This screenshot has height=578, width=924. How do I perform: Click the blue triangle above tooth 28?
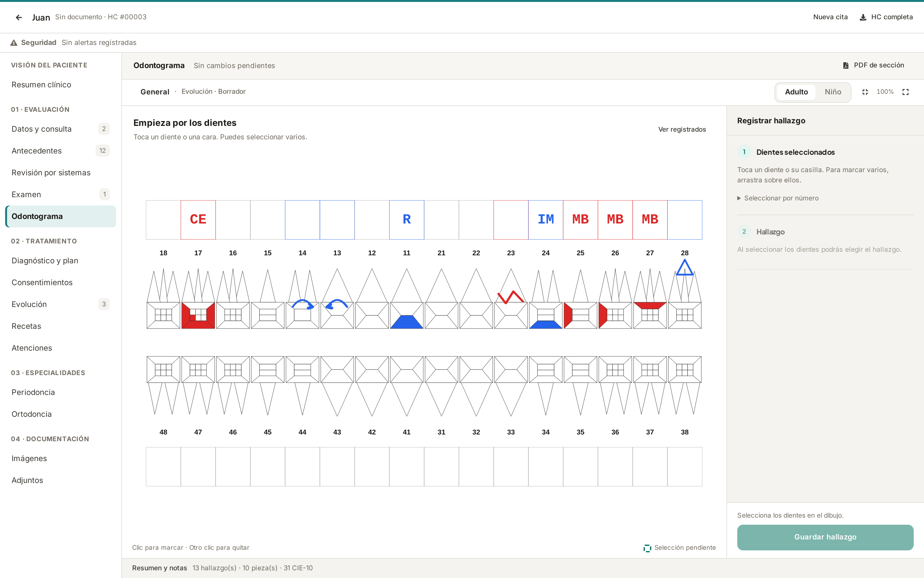(685, 267)
